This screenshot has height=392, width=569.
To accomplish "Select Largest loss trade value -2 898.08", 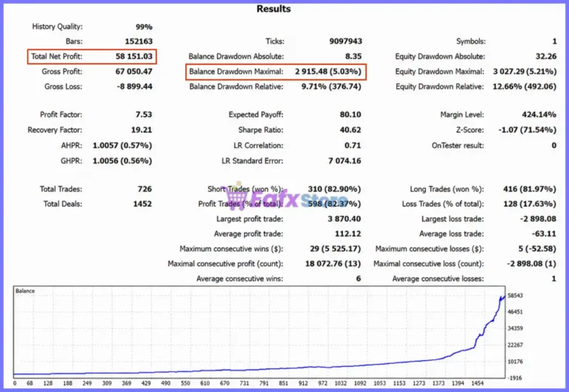I will 538,219.
